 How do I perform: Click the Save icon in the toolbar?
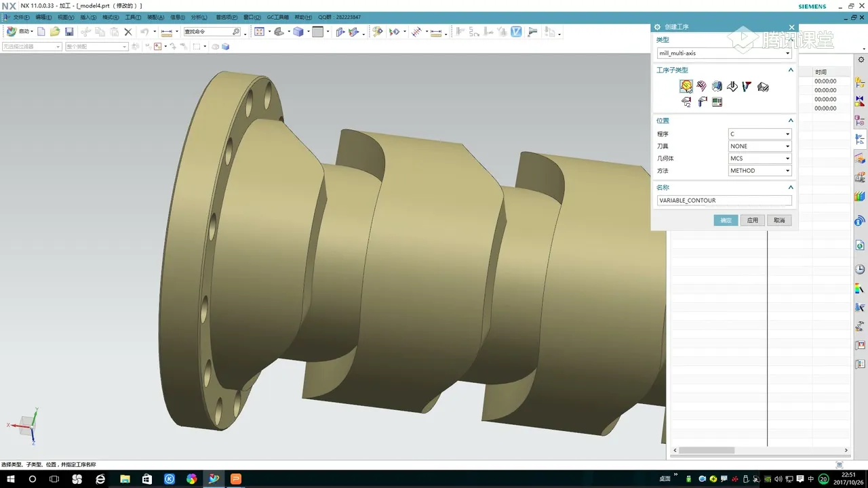(x=69, y=32)
